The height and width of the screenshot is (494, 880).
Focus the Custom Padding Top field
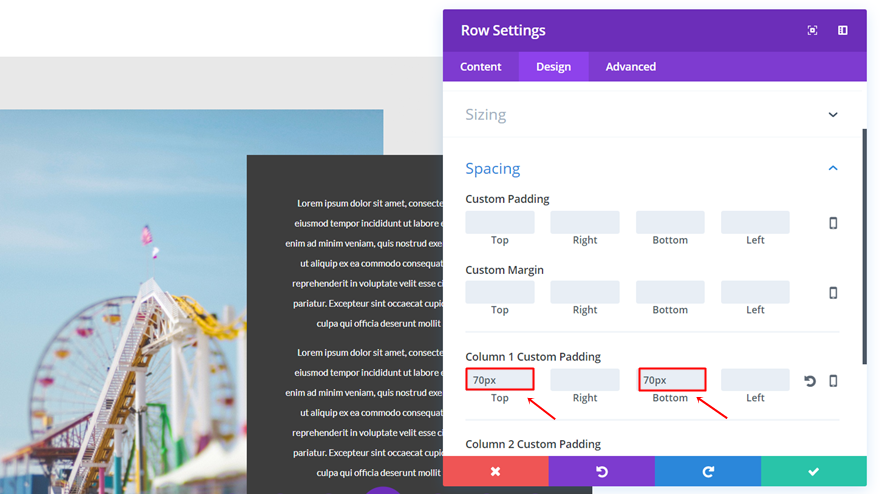[499, 222]
